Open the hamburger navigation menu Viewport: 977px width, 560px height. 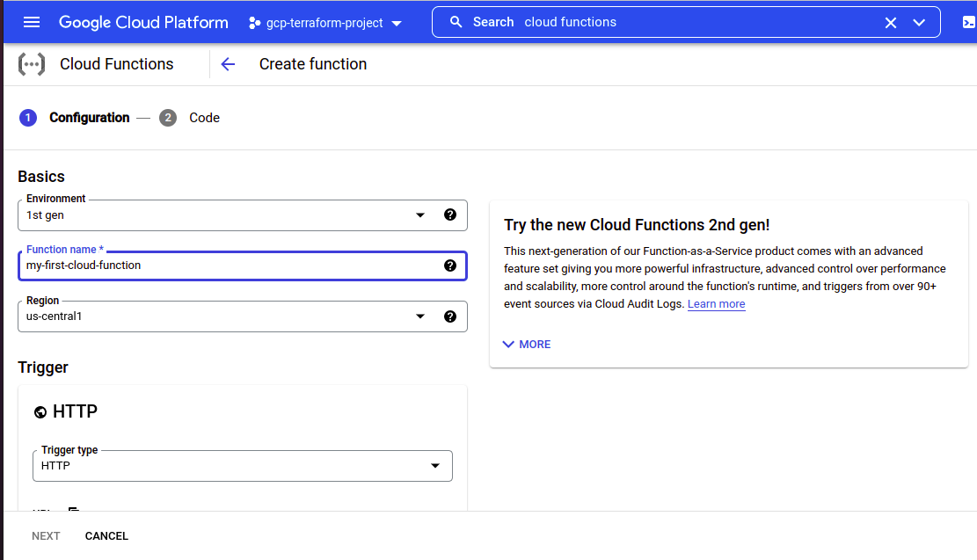31,23
